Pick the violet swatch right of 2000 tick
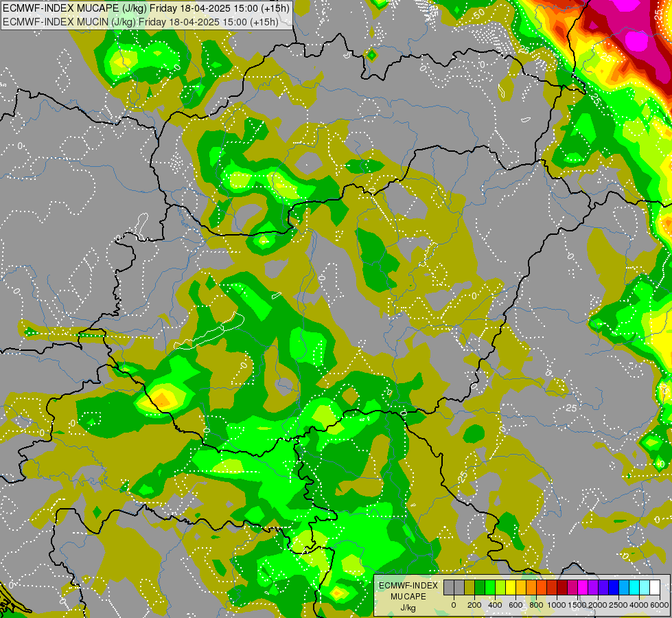672x618 pixels. 603,588
